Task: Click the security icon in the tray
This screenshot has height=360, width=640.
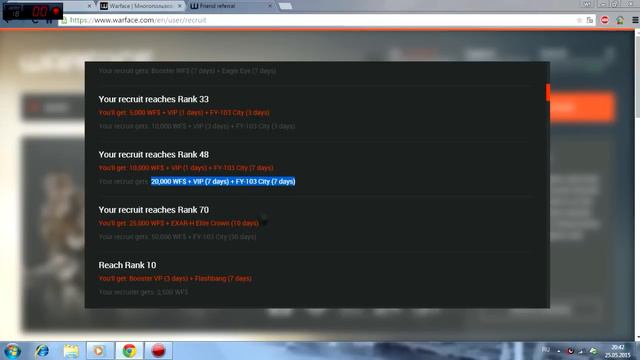Action: point(571,351)
